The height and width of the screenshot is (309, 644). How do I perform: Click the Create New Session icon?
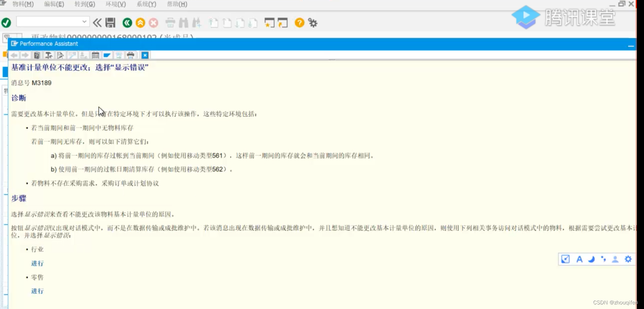269,23
